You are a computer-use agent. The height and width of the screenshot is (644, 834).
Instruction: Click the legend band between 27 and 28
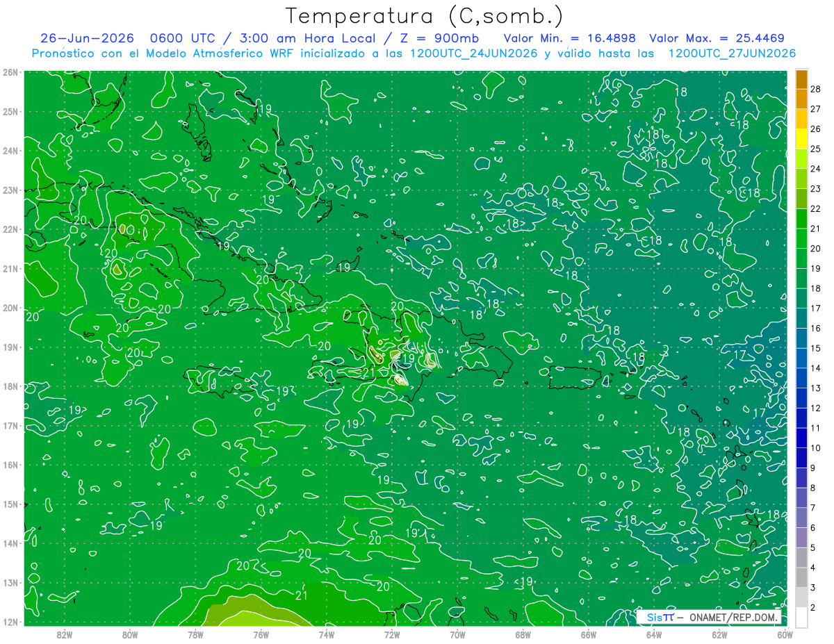(x=801, y=98)
